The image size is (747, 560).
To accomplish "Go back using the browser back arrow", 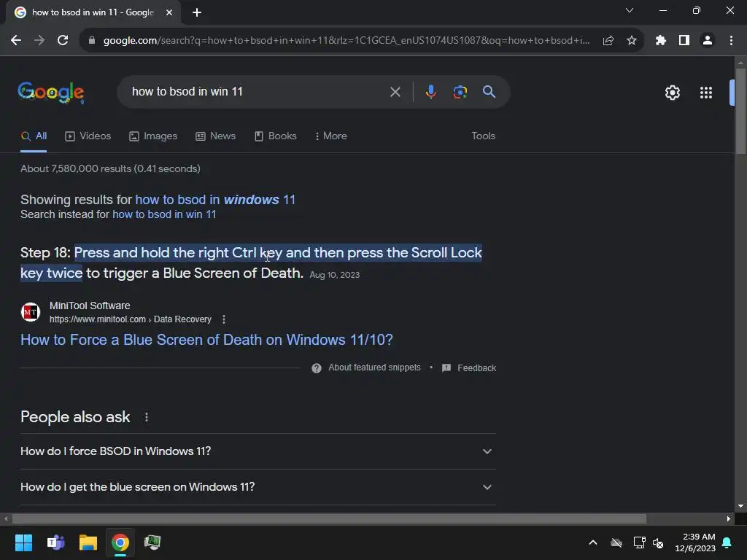I will (16, 41).
